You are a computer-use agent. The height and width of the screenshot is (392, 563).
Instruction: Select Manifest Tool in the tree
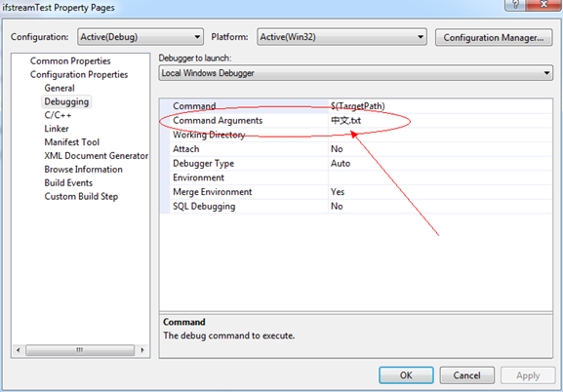pos(72,142)
